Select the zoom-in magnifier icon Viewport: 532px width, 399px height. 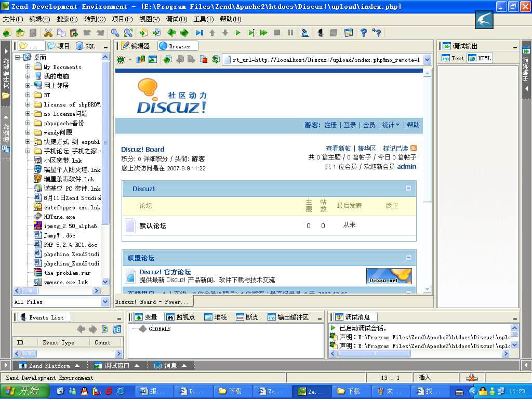(x=115, y=33)
